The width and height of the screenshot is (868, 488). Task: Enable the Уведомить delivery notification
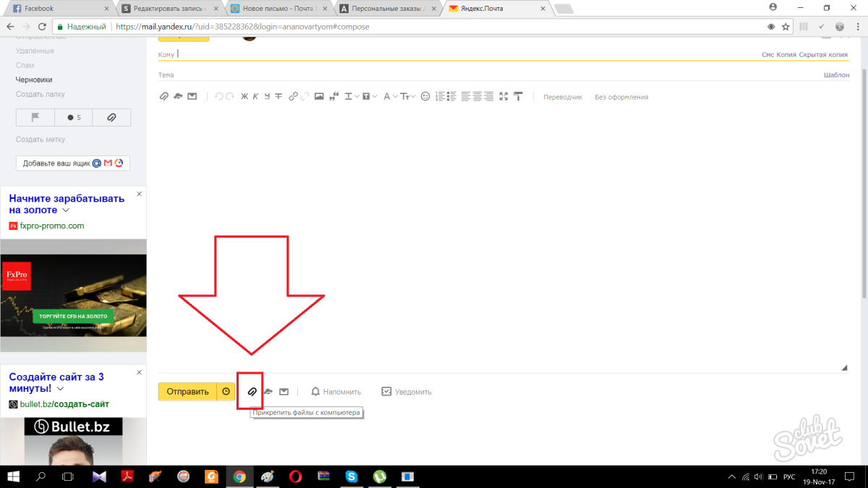click(x=407, y=392)
